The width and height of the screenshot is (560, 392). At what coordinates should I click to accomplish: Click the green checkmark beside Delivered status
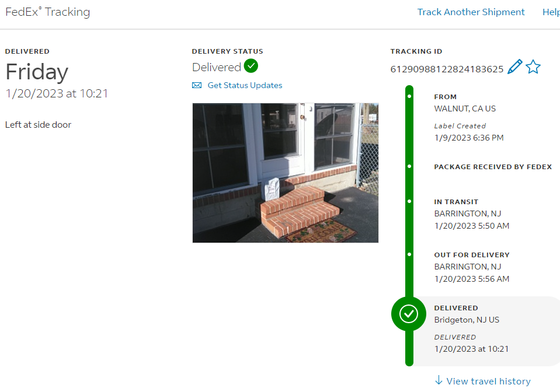click(x=251, y=66)
